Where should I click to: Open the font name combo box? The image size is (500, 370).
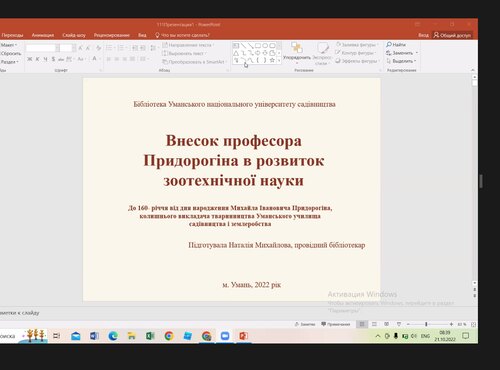[x=43, y=48]
